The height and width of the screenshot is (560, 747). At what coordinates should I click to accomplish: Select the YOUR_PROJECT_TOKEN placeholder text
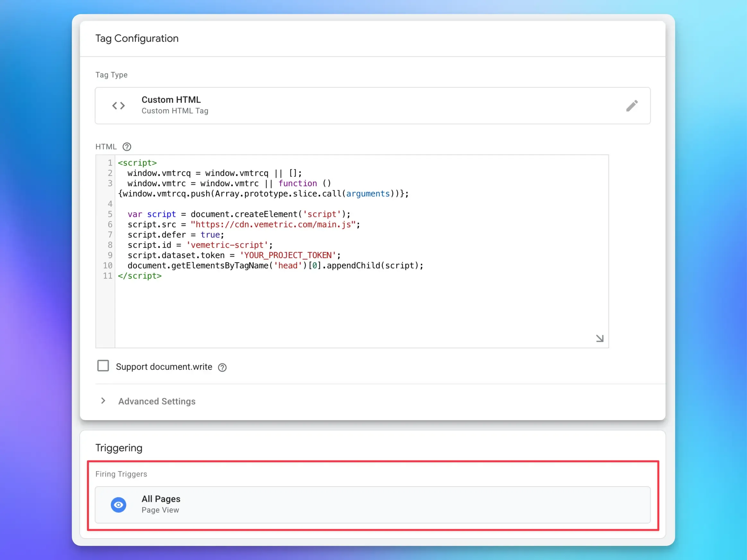pyautogui.click(x=287, y=255)
